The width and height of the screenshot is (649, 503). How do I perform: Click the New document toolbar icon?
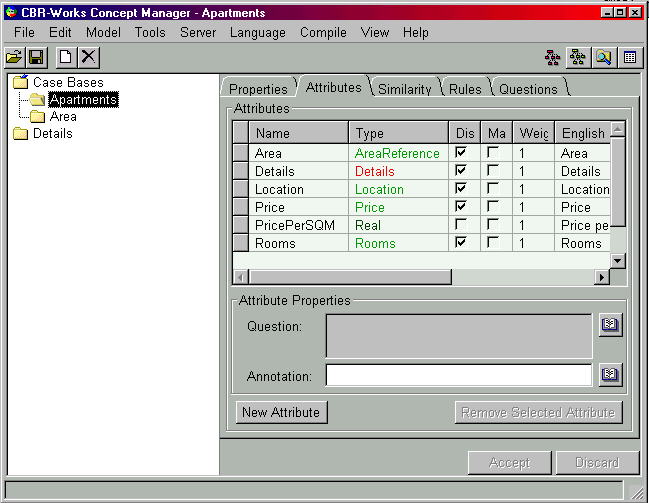point(66,57)
